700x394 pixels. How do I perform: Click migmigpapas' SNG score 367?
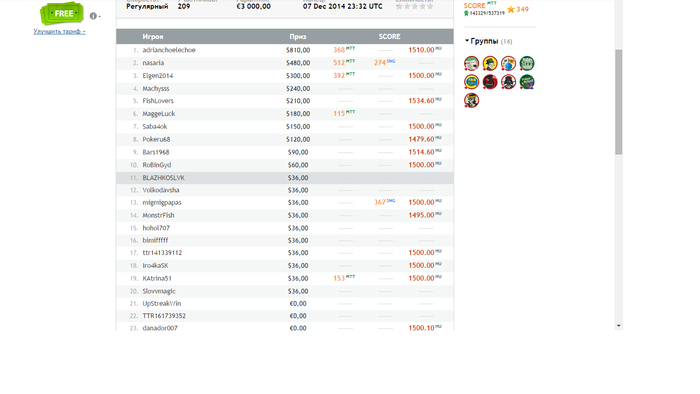(x=384, y=202)
